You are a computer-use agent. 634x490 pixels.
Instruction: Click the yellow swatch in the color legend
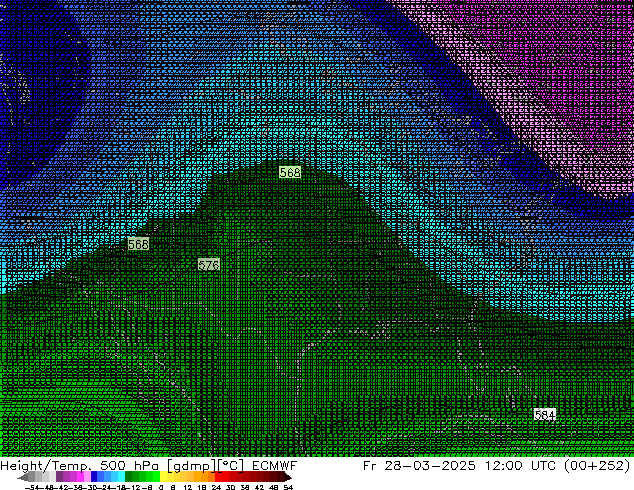point(163,476)
